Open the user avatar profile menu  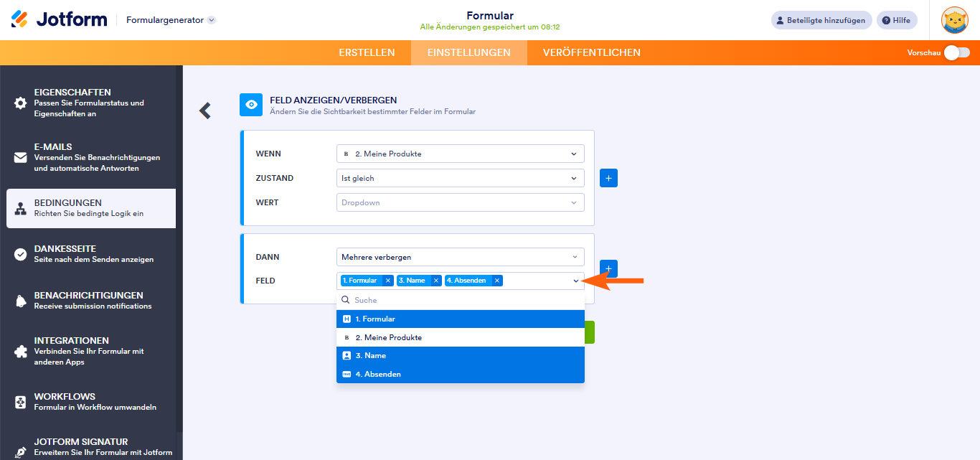(954, 20)
